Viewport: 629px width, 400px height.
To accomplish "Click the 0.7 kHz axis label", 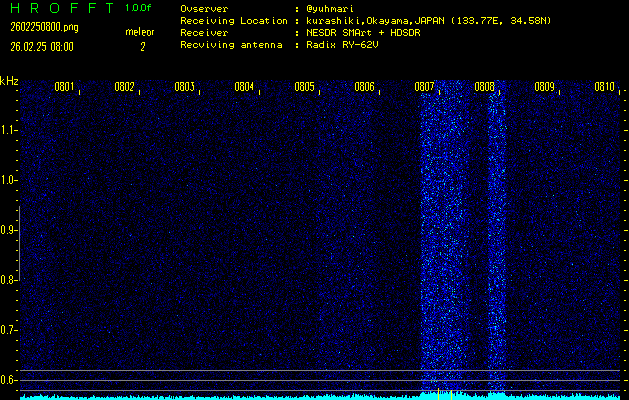I will pyautogui.click(x=8, y=330).
